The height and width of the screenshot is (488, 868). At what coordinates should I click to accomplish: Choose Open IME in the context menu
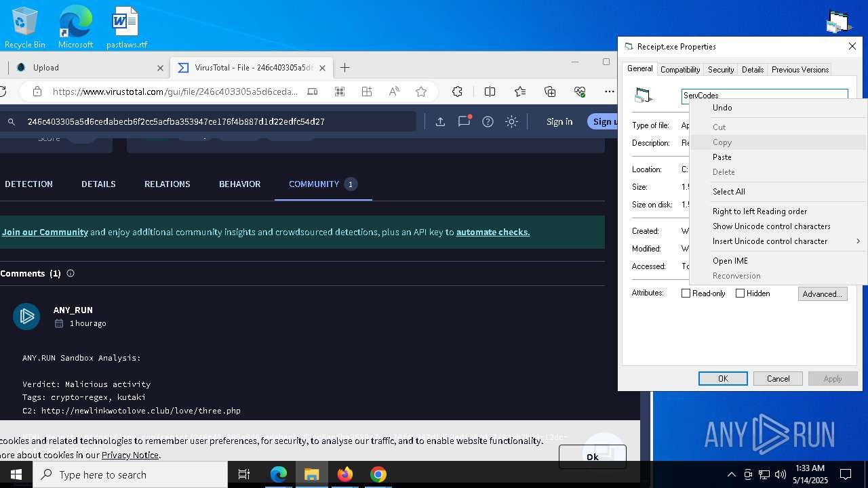pos(778,261)
